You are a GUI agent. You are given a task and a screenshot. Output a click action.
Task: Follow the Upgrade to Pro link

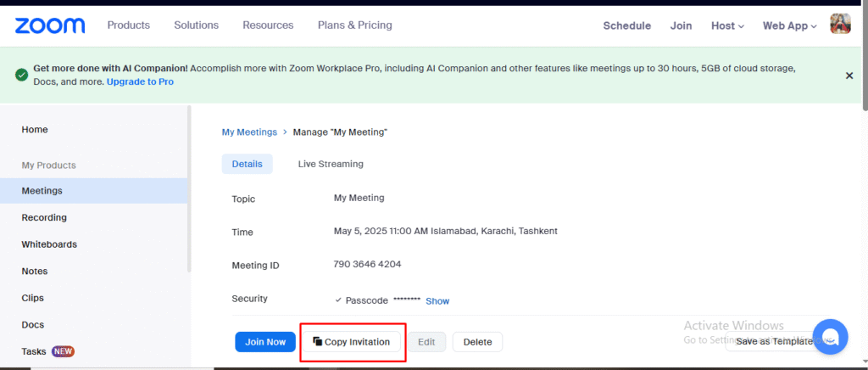click(140, 81)
